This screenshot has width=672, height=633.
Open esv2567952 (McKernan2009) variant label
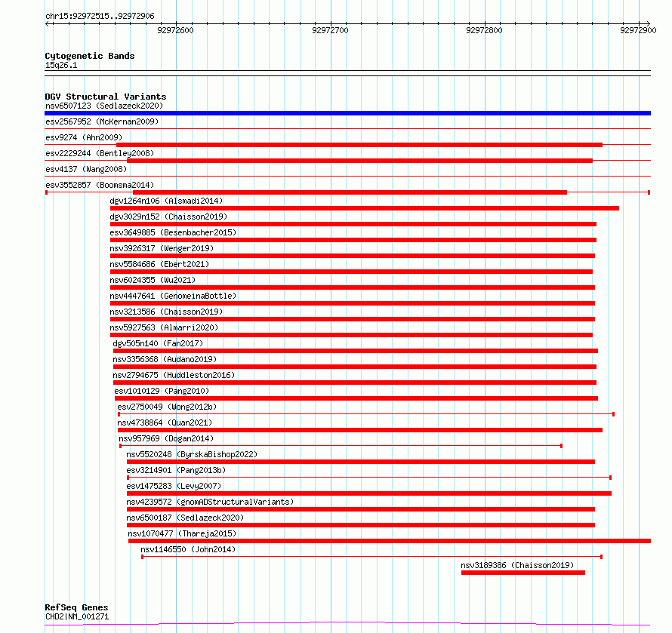click(x=102, y=121)
